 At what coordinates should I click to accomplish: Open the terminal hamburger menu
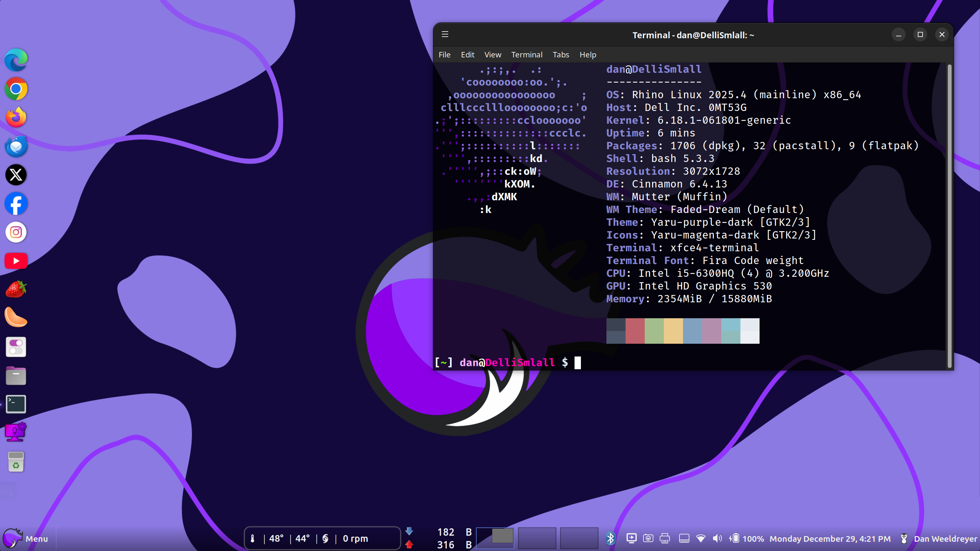click(445, 35)
